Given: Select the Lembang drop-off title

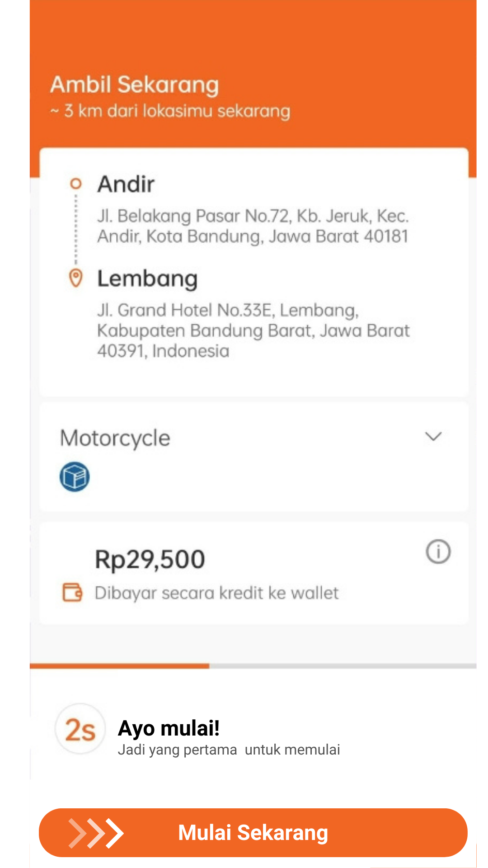Looking at the screenshot, I should click(147, 278).
